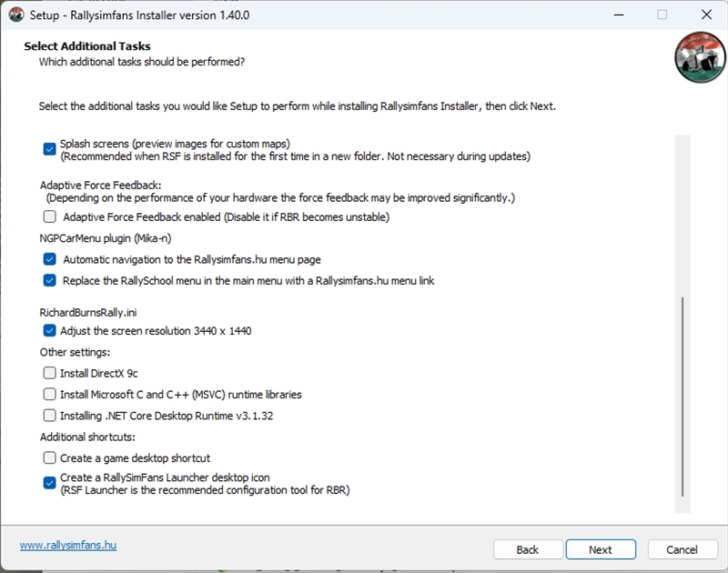
Task: Disable Automatic navigation to Rallysimfans.hu menu
Action: 50,259
